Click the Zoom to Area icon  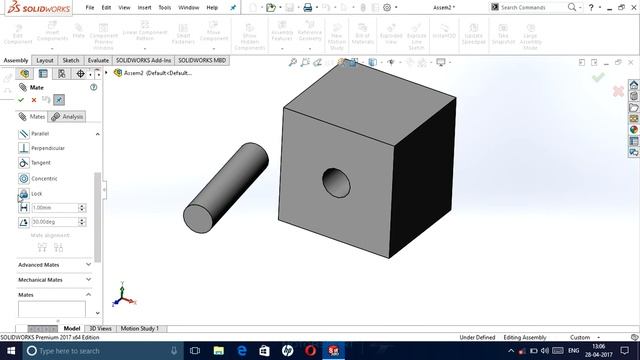coord(305,62)
